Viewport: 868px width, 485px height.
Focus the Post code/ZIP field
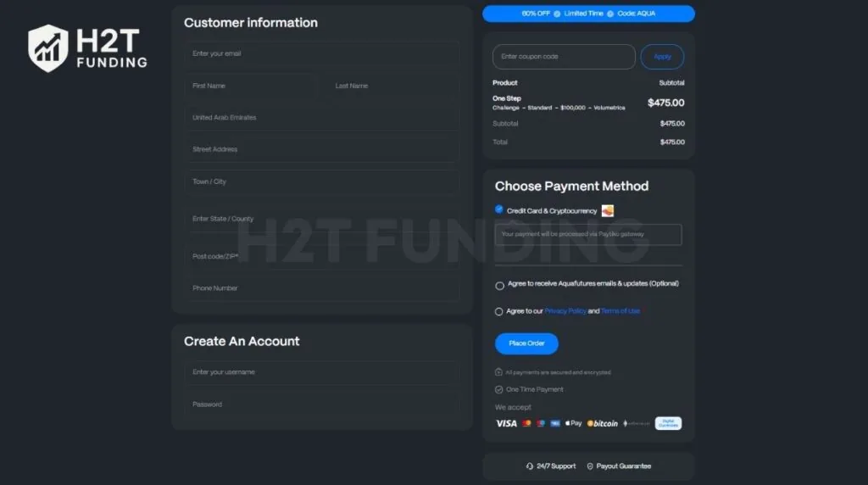pos(321,256)
